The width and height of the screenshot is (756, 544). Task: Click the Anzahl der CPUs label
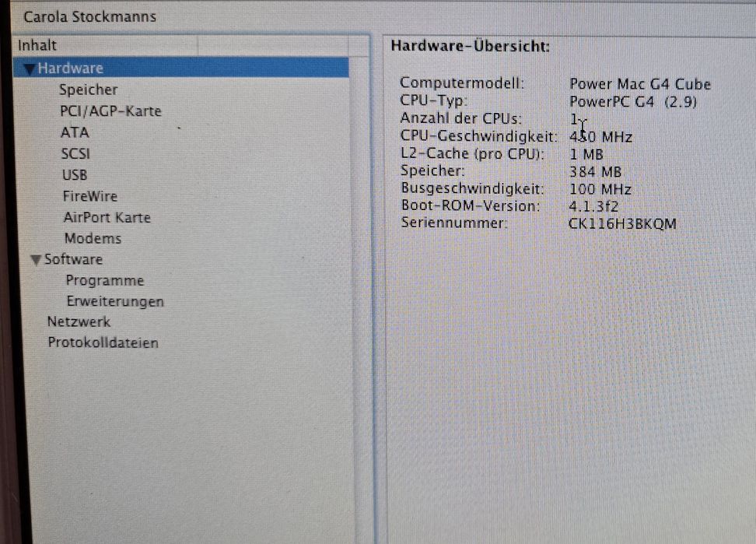coord(461,118)
